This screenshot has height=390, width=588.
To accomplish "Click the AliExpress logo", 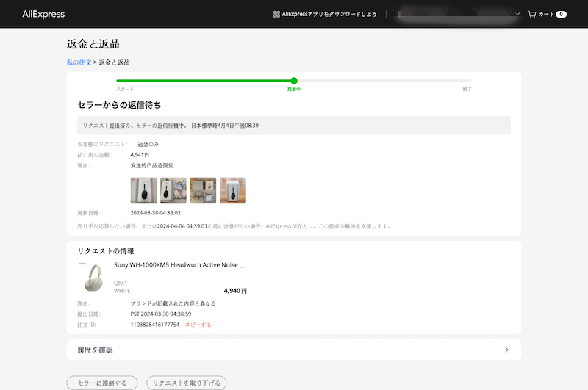I will click(43, 14).
